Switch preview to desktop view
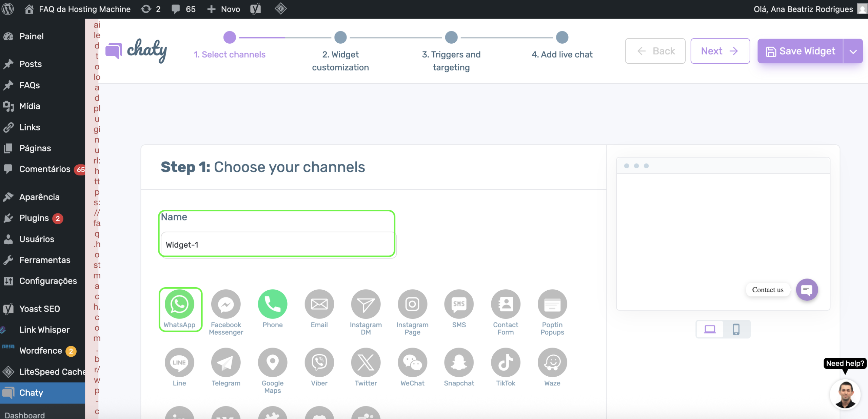 pyautogui.click(x=710, y=329)
